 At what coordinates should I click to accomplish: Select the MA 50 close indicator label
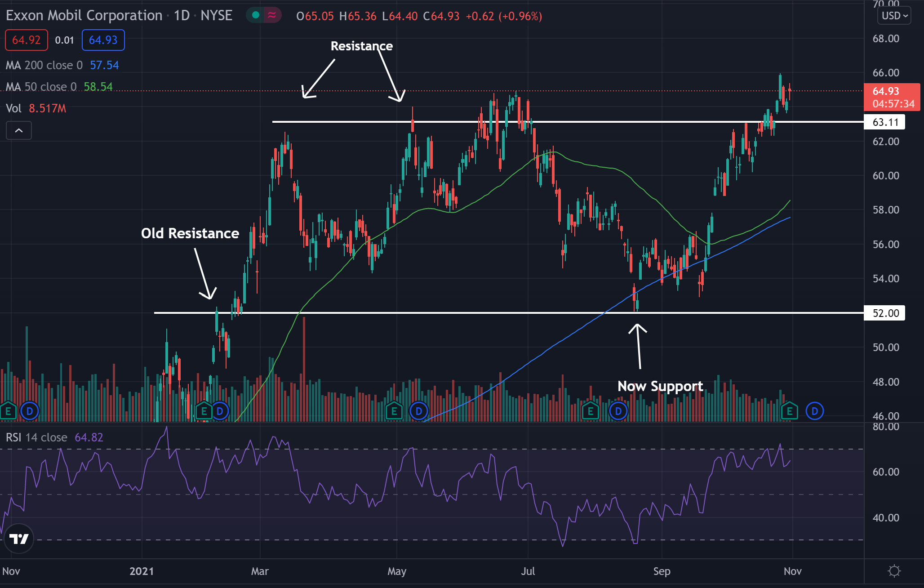41,87
